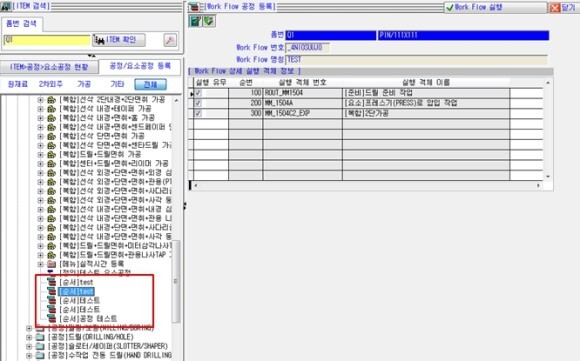This screenshot has width=580, height=361.
Task: Click folder icon of [공정]드릴(DRILLING/HOLE)
Action: coord(40,337)
